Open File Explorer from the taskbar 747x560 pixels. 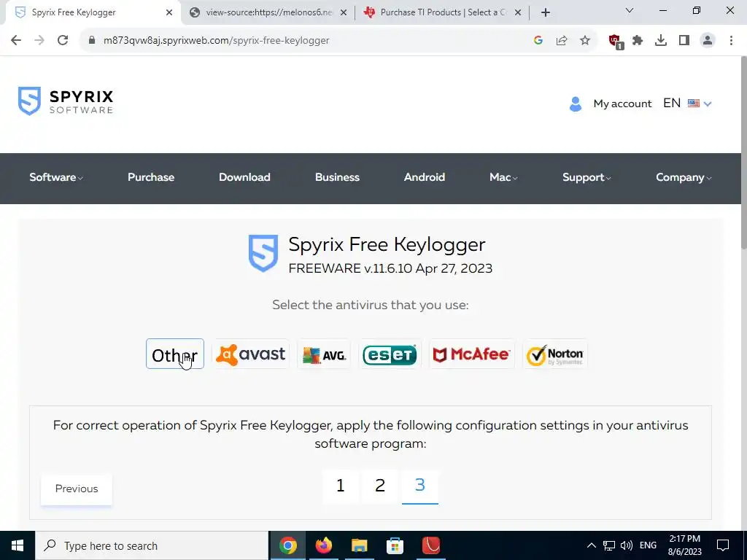[359, 545]
